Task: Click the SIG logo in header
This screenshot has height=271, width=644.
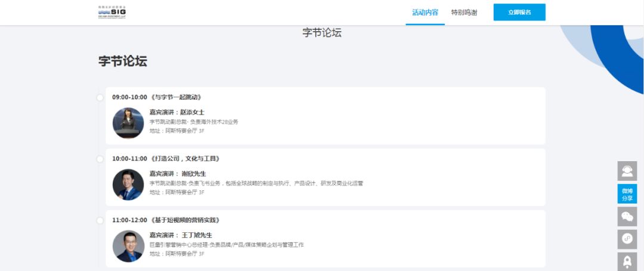Action: [x=112, y=13]
